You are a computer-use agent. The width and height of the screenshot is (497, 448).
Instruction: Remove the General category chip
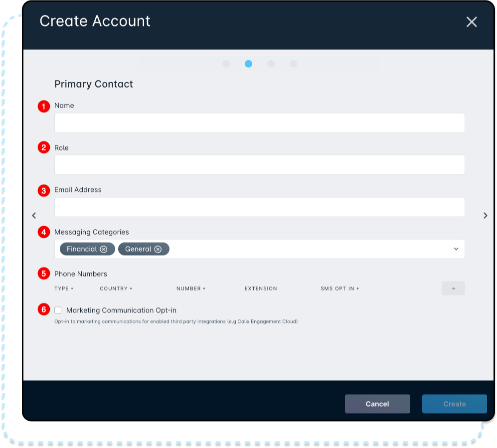(158, 249)
